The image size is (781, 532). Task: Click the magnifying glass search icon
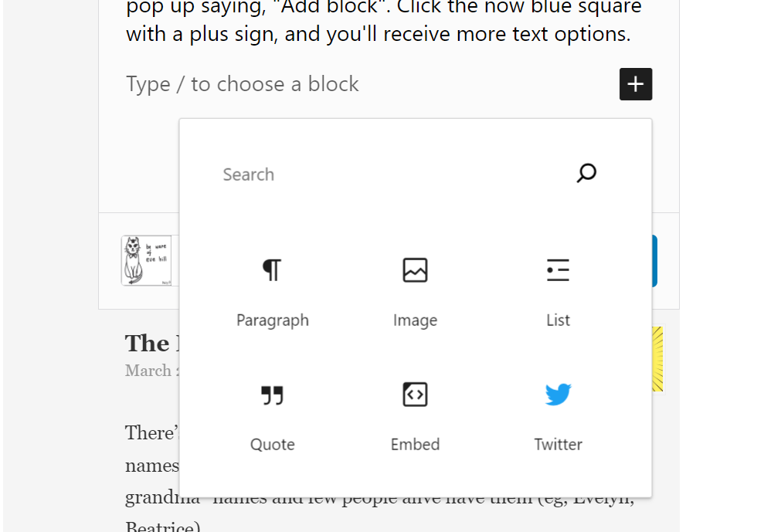coord(586,173)
